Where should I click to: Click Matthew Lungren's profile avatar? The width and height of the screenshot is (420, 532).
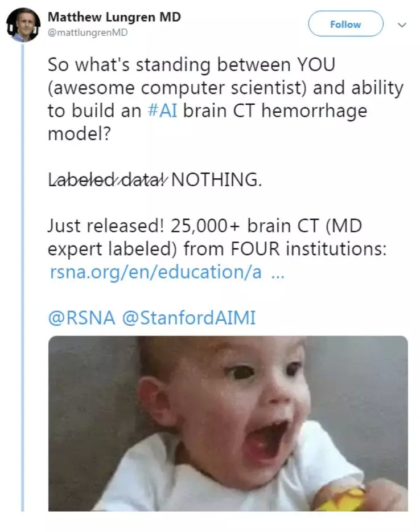(x=23, y=25)
